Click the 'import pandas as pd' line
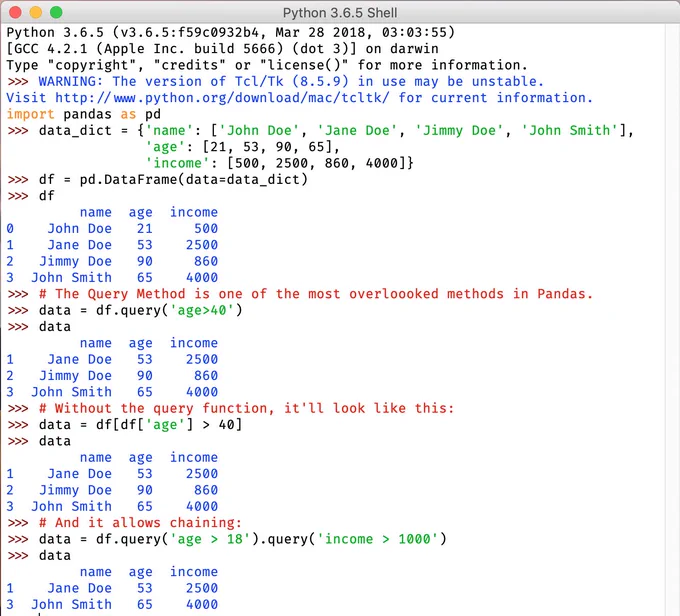The height and width of the screenshot is (616, 680). (83, 114)
